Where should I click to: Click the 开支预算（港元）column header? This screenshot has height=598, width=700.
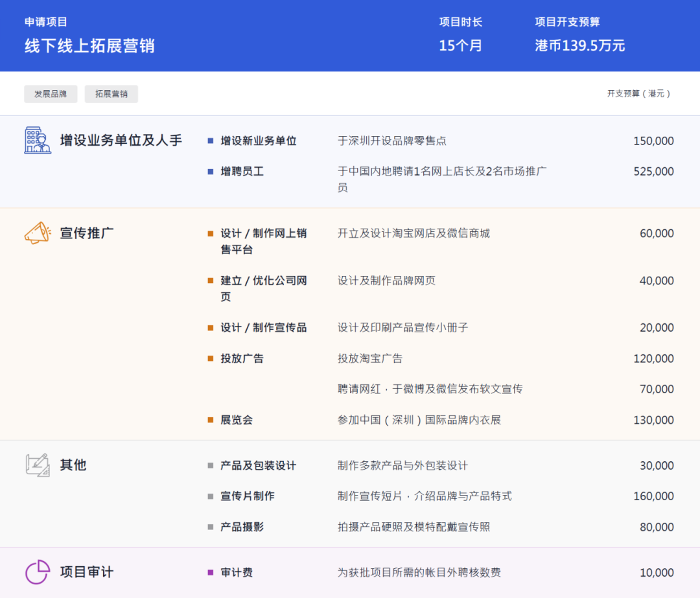point(639,94)
